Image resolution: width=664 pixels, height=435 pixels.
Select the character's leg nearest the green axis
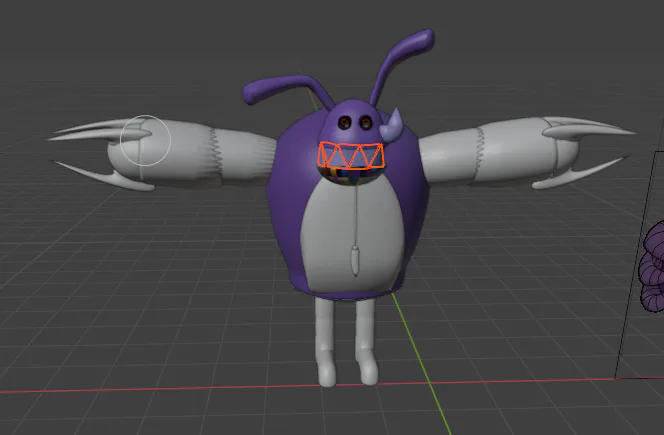click(367, 341)
